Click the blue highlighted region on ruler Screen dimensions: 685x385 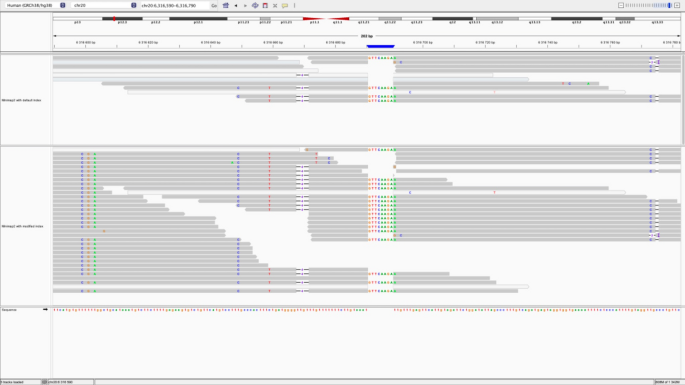[x=381, y=46]
